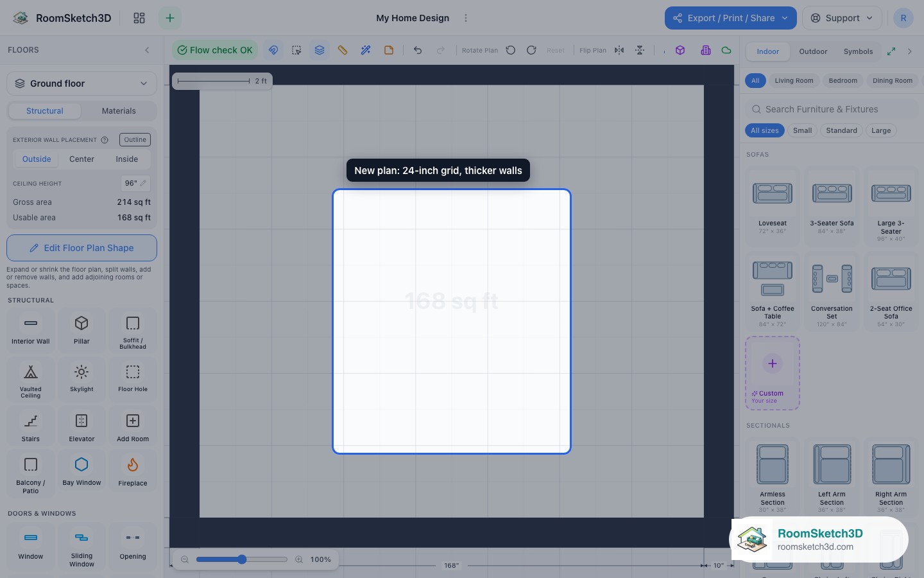
Task: Filter furniture by Small size
Action: pyautogui.click(x=802, y=130)
